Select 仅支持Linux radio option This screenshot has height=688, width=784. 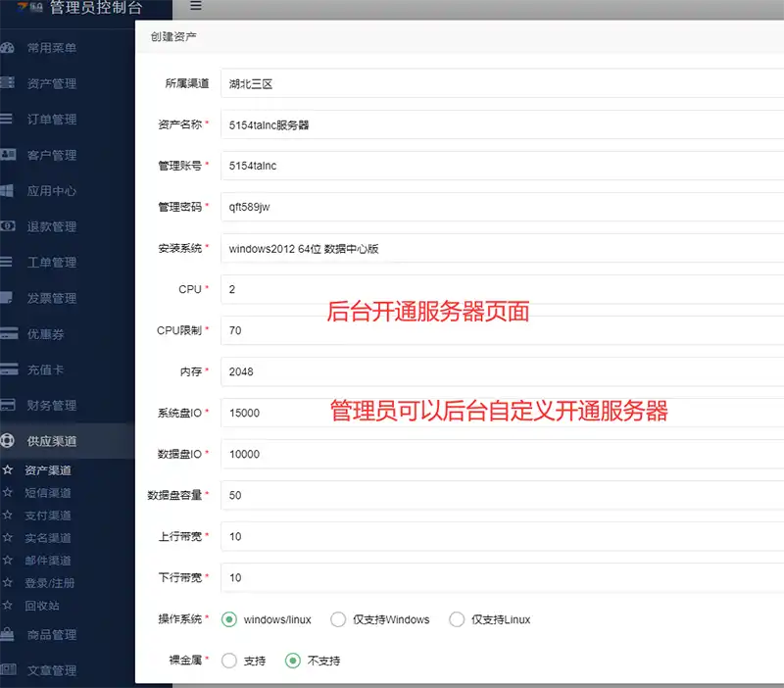click(x=457, y=619)
